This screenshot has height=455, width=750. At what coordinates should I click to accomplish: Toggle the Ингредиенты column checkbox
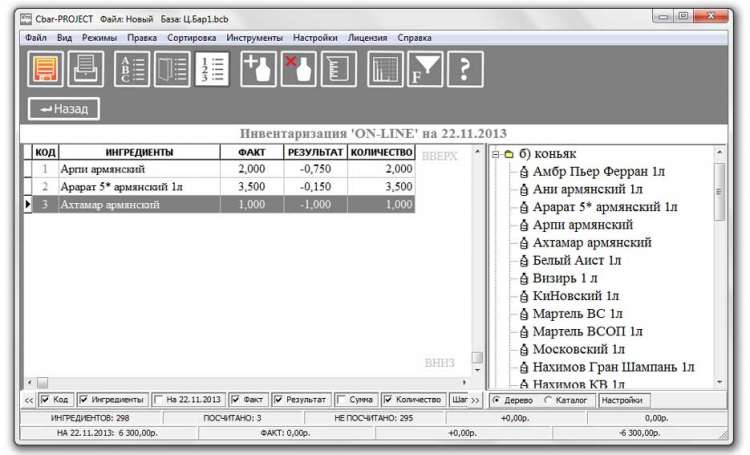point(84,400)
